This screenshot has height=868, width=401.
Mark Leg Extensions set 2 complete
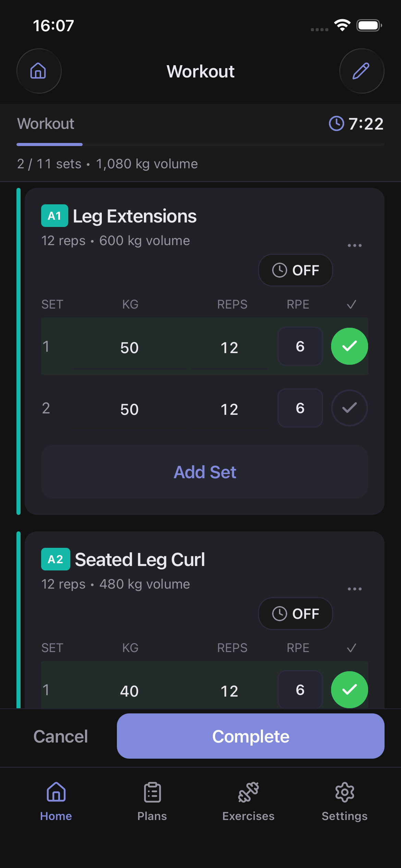(x=349, y=408)
